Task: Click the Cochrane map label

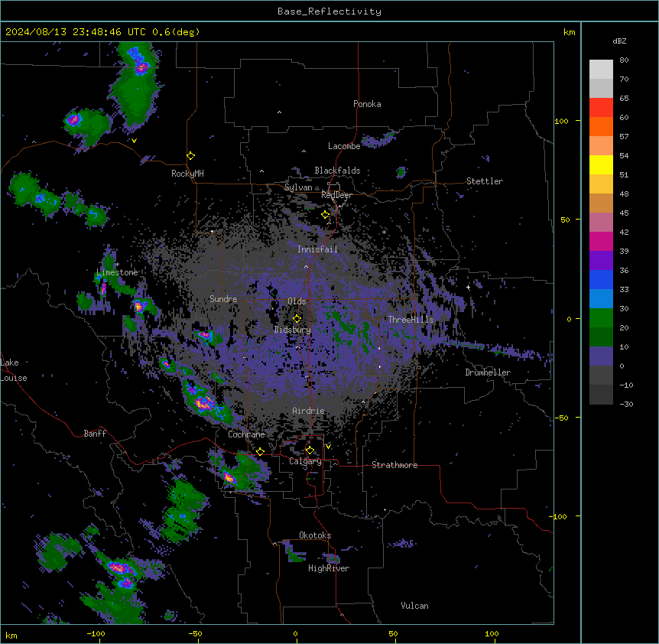Action: click(246, 434)
